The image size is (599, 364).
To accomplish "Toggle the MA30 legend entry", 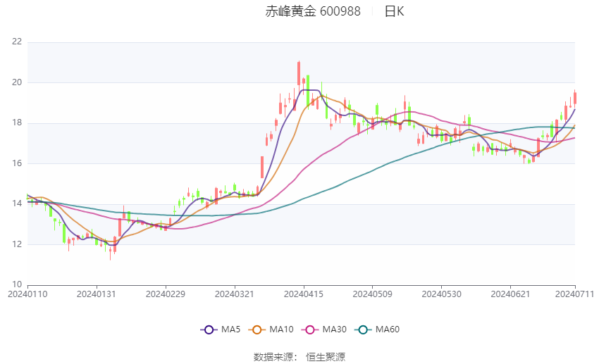I will tap(324, 330).
